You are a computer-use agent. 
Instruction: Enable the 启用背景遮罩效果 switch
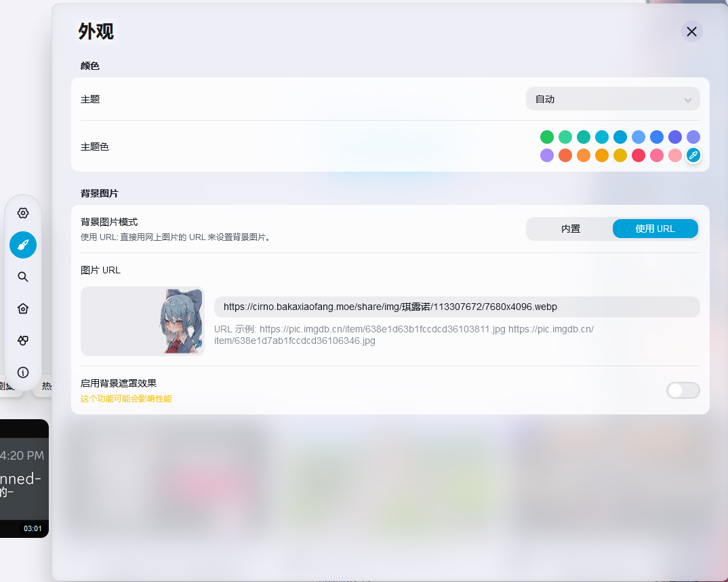click(x=683, y=390)
